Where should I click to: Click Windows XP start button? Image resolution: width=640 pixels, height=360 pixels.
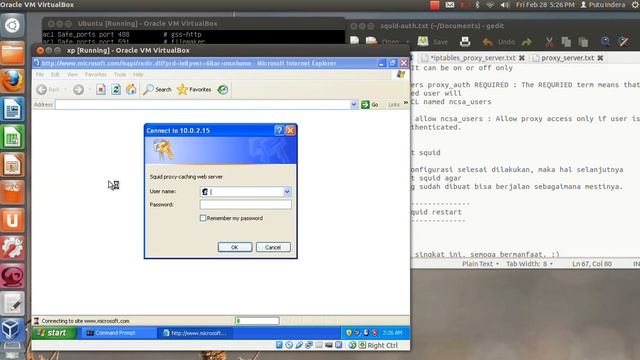54,333
